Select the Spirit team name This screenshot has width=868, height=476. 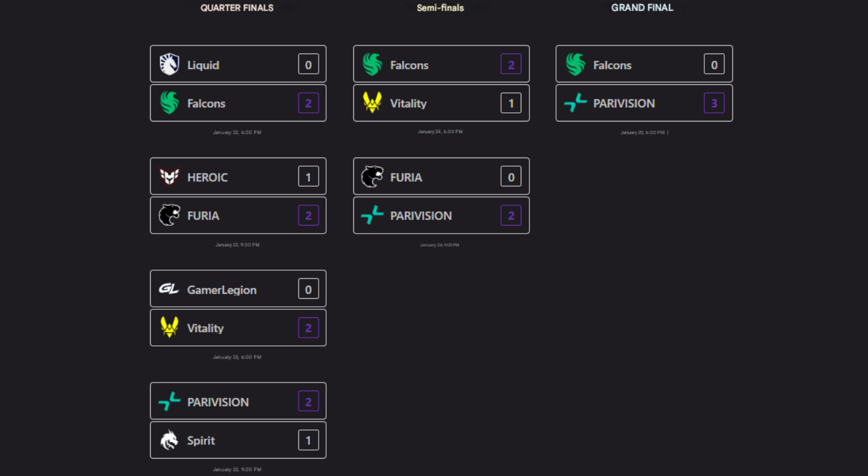(x=201, y=441)
